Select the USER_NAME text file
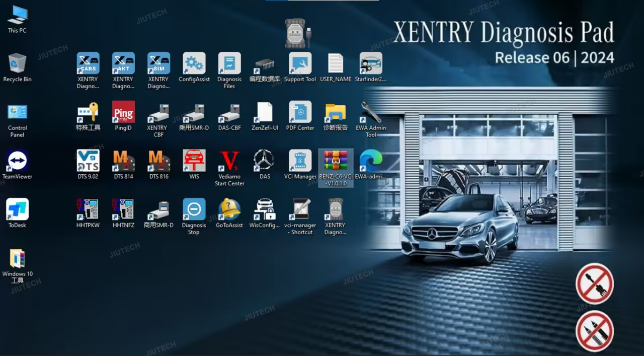 coord(336,63)
